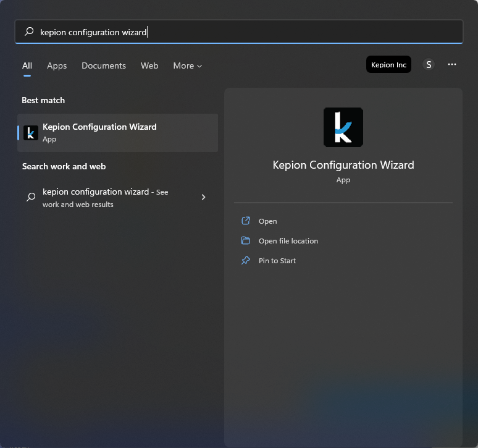
Task: Click the search field containing kepion configuration wizard
Action: [x=239, y=32]
